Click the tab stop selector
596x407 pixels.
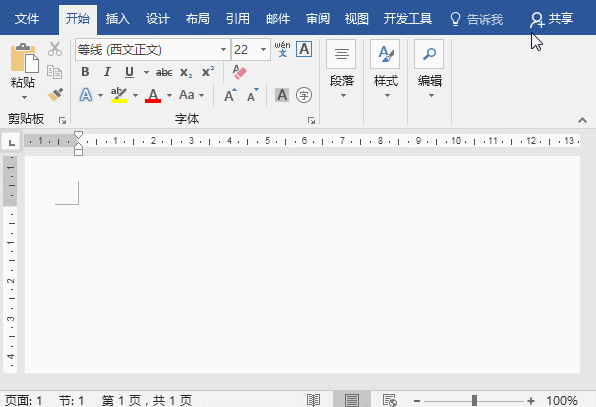pyautogui.click(x=12, y=143)
